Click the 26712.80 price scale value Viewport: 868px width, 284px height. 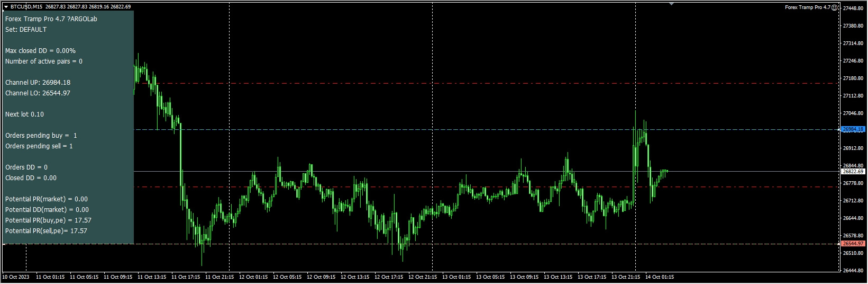(854, 201)
